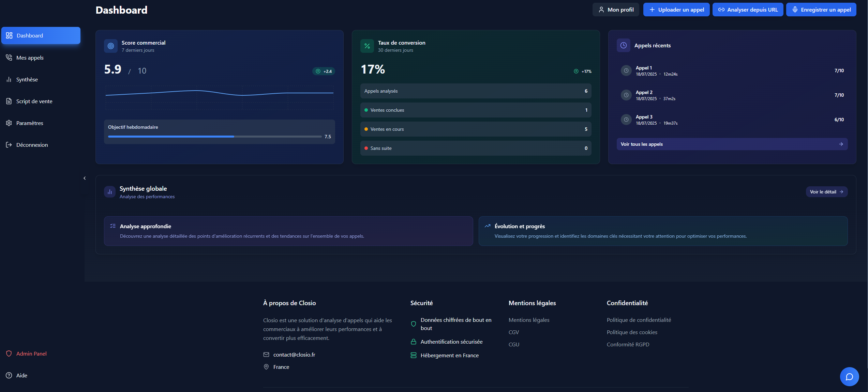The image size is (868, 392).
Task: Open Synthèse via its bar chart icon
Action: 9,79
